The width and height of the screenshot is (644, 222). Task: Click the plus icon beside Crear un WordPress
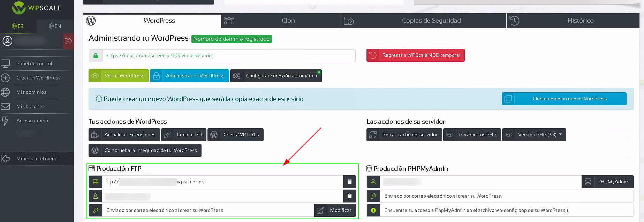5,78
